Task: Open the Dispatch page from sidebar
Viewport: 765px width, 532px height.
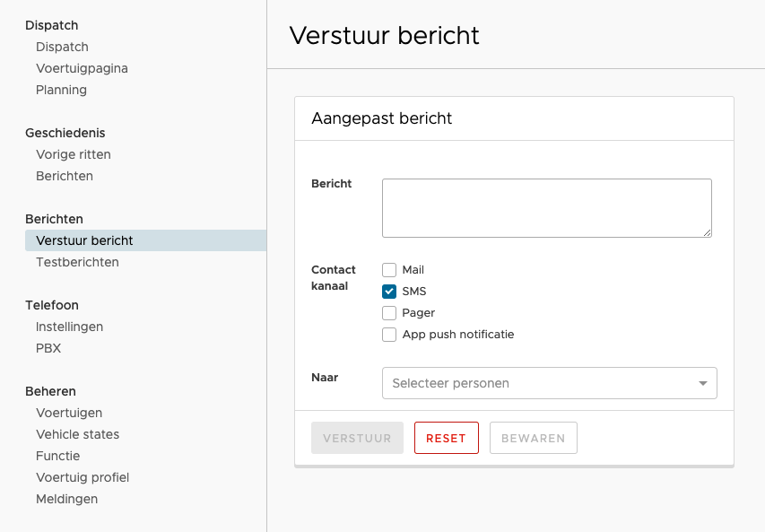Action: pyautogui.click(x=61, y=47)
